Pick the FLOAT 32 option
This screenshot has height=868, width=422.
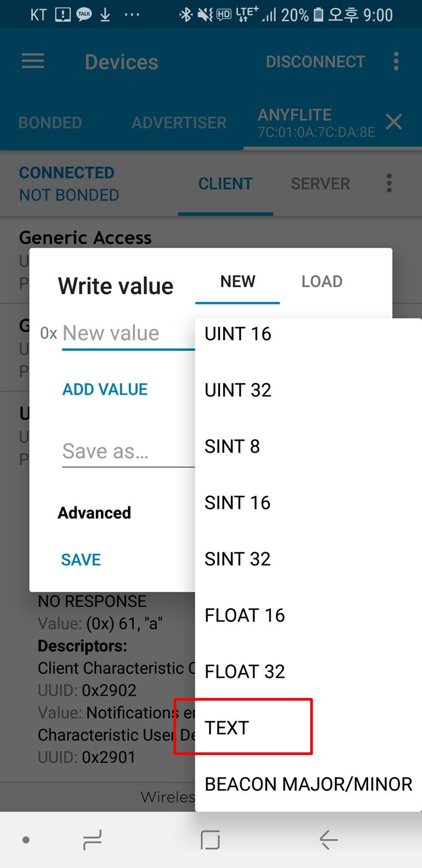pos(245,671)
